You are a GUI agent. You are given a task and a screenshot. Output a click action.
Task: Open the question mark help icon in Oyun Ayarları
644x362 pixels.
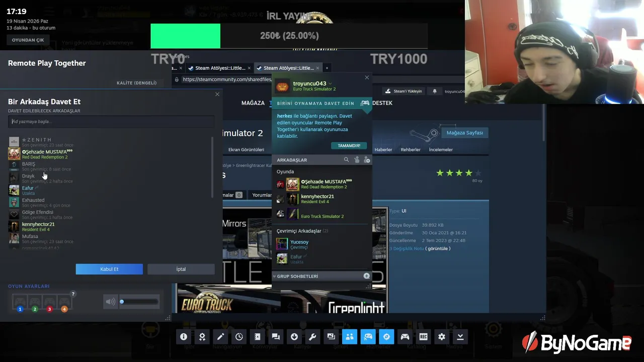[x=73, y=294]
